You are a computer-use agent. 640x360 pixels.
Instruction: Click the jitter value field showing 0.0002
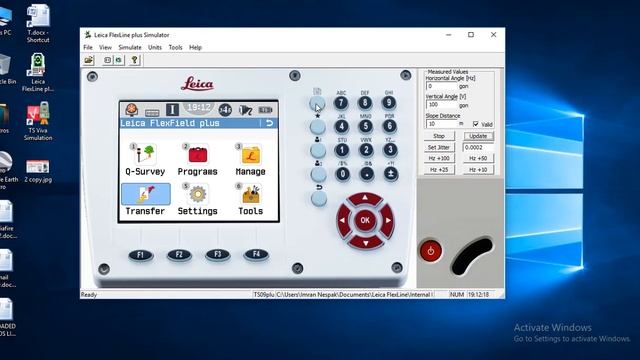pyautogui.click(x=478, y=147)
